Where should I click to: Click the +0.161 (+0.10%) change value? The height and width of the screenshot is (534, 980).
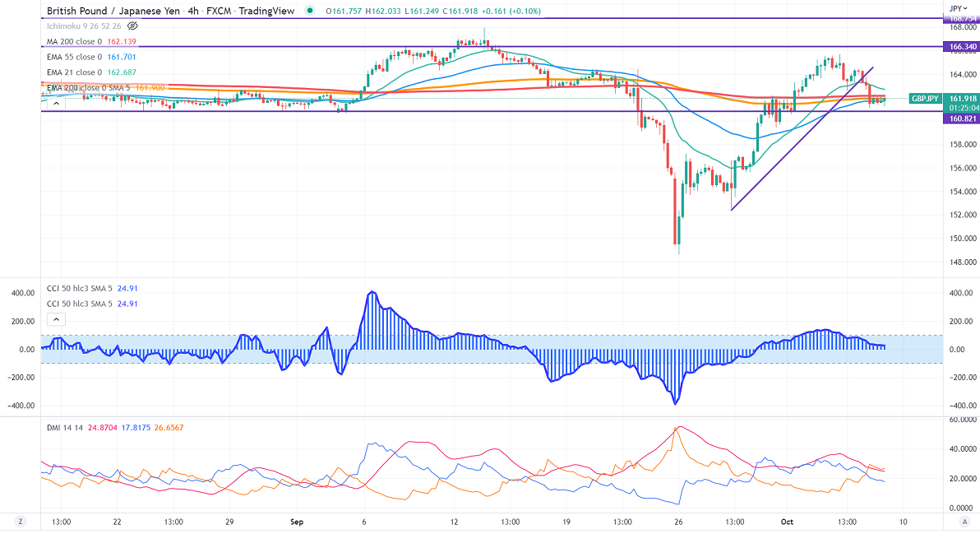click(511, 12)
